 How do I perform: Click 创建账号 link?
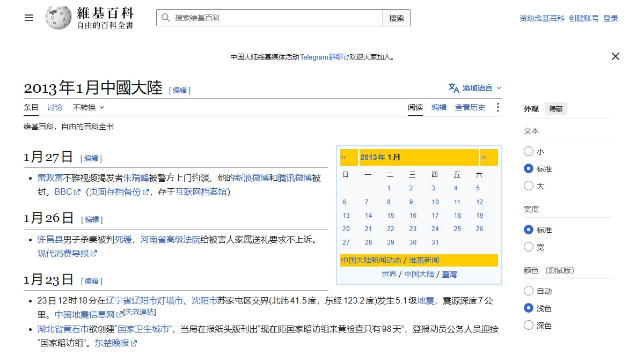pyautogui.click(x=584, y=18)
